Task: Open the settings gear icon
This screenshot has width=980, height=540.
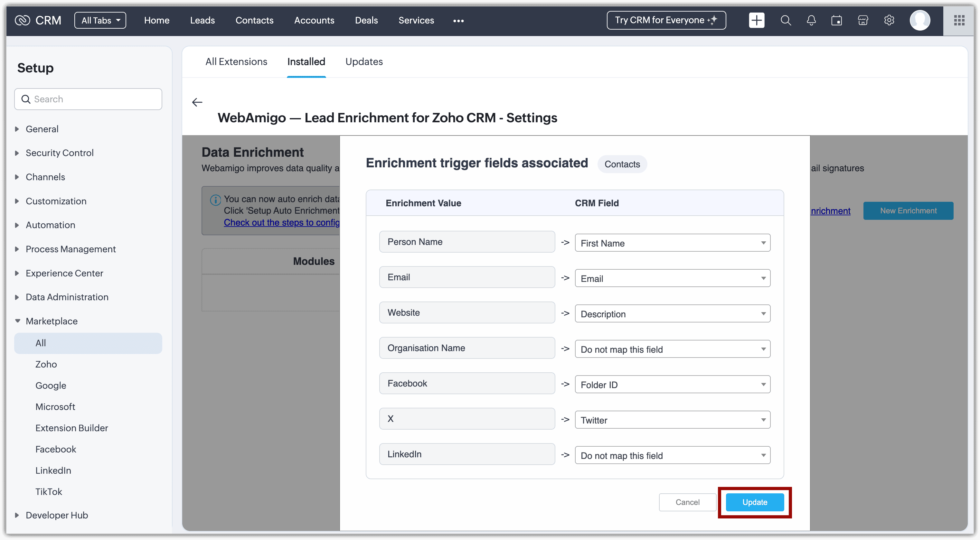Action: pyautogui.click(x=889, y=20)
